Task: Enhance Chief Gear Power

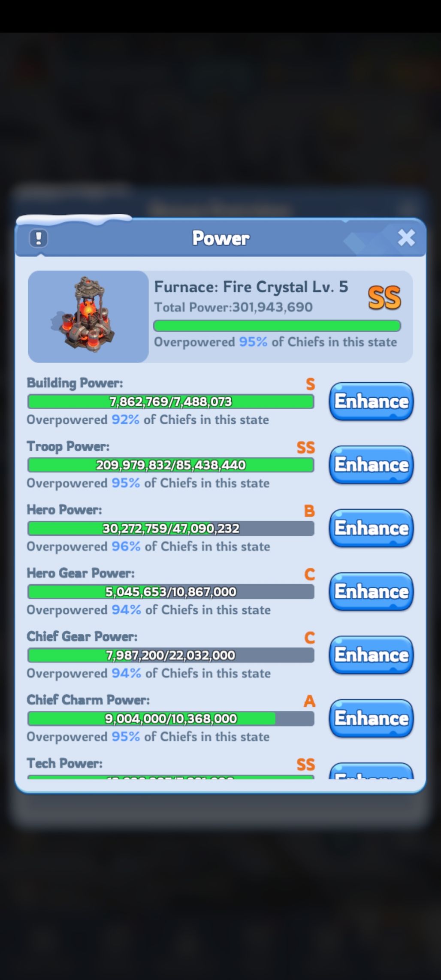Action: coord(371,655)
